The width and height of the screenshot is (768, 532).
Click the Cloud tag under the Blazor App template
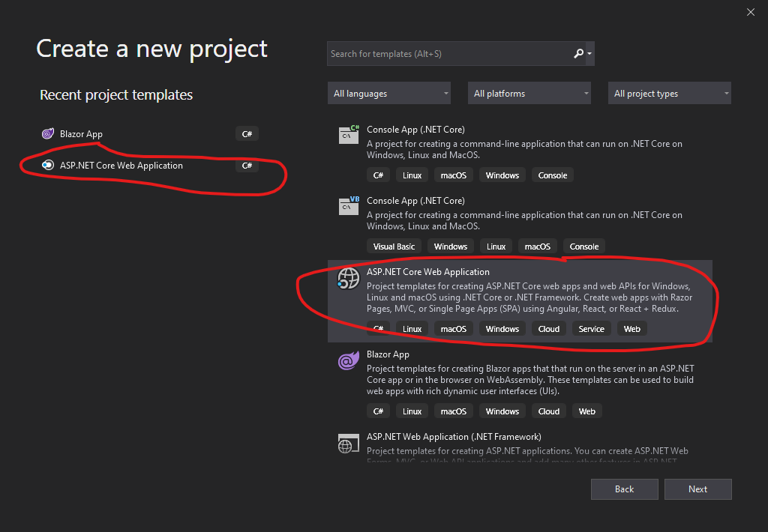click(548, 411)
